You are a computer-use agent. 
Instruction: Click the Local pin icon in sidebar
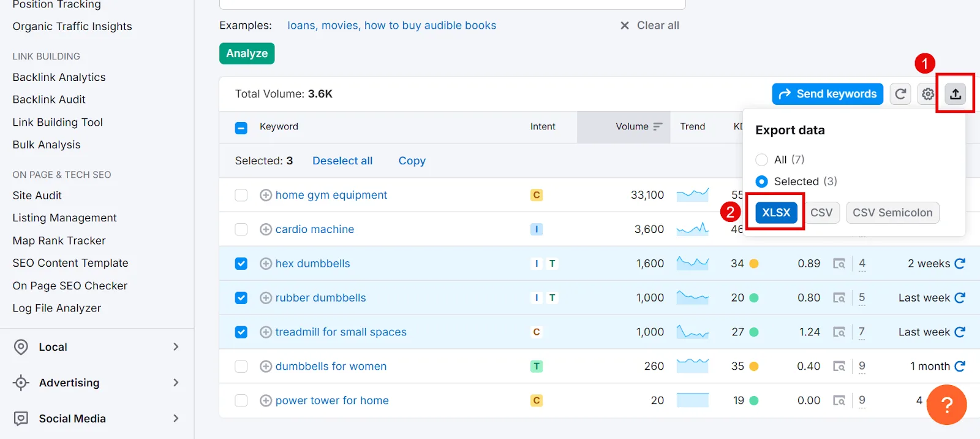(x=21, y=347)
